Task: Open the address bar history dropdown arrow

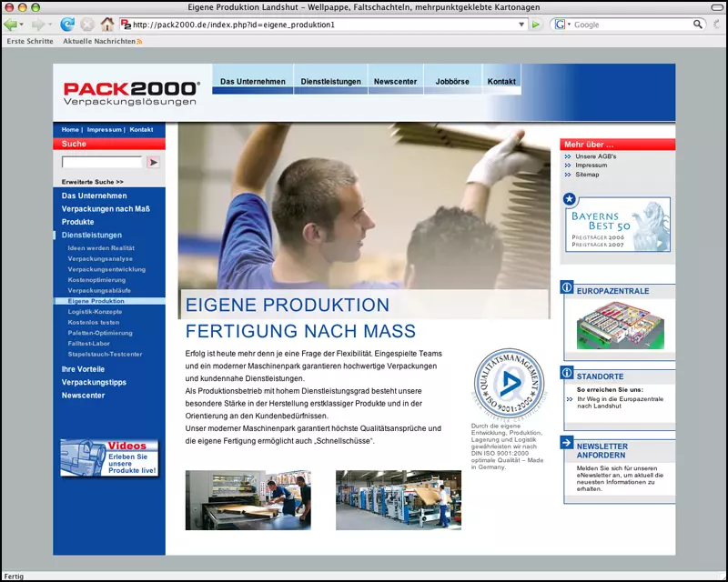Action: (x=521, y=25)
